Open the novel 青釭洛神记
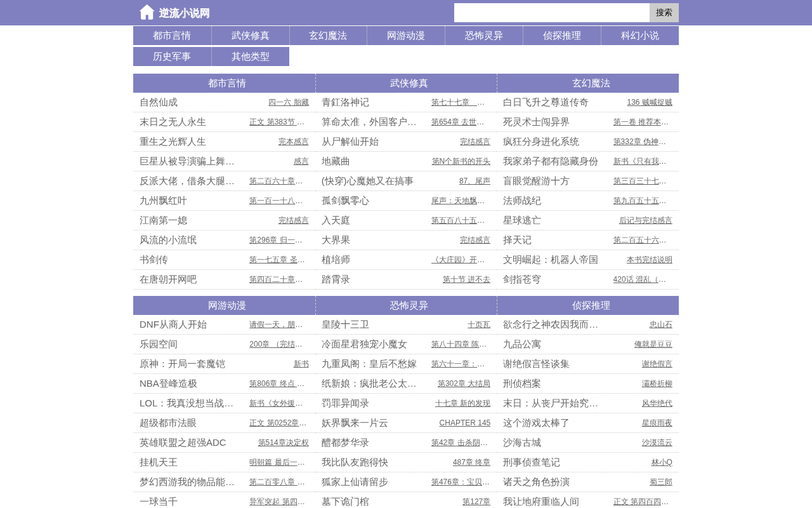This screenshot has width=812, height=508. [345, 102]
